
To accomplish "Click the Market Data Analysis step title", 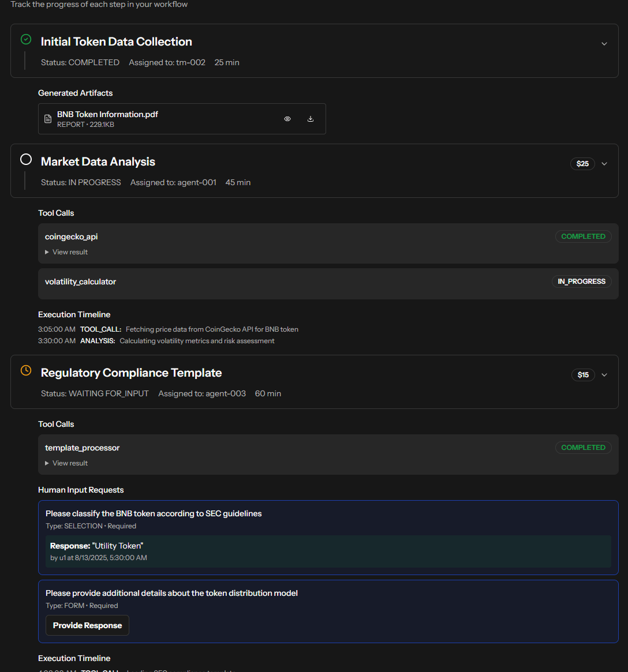I will [98, 162].
